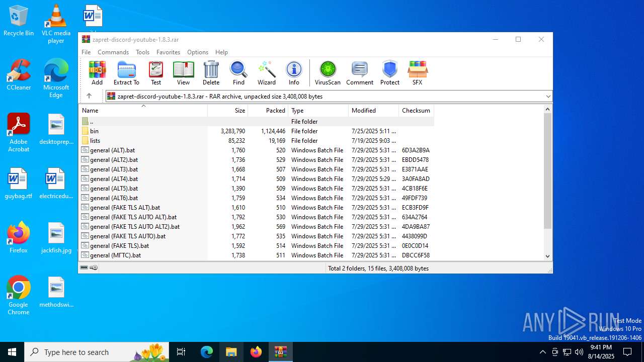Go up one folder level arrow

89,96
